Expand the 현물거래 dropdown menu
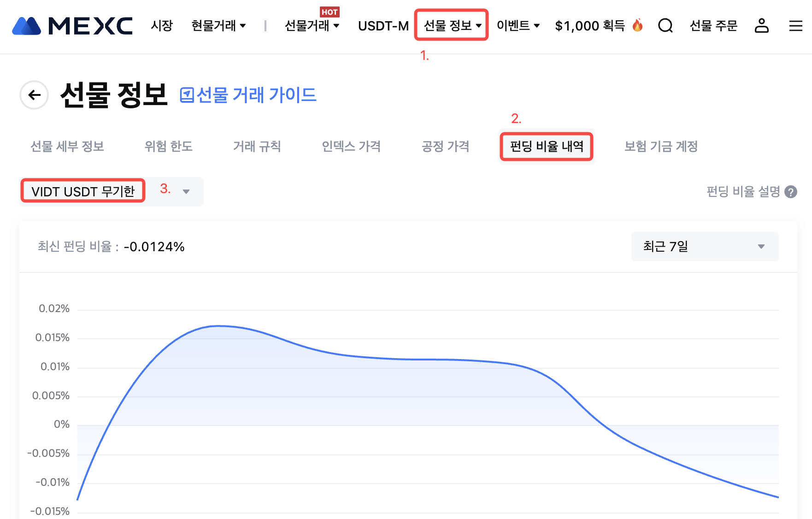The image size is (812, 519). [x=218, y=26]
